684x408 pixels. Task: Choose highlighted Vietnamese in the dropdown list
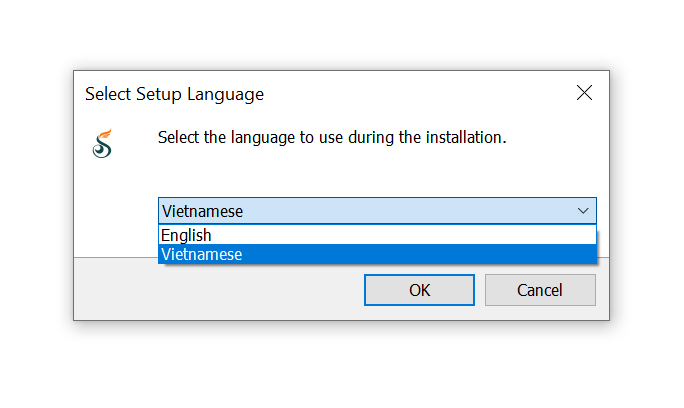pyautogui.click(x=202, y=254)
